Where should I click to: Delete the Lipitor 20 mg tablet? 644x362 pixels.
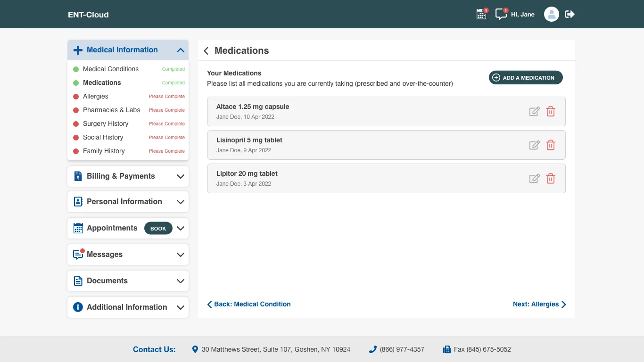pyautogui.click(x=550, y=179)
